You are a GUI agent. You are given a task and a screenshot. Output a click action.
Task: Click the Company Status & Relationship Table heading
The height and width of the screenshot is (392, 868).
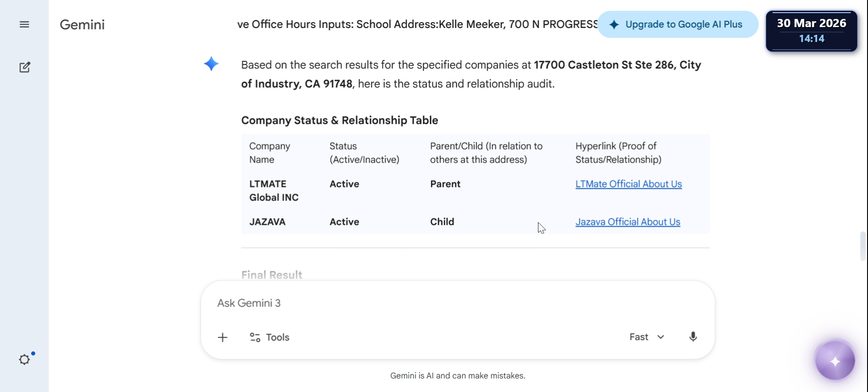(x=340, y=121)
